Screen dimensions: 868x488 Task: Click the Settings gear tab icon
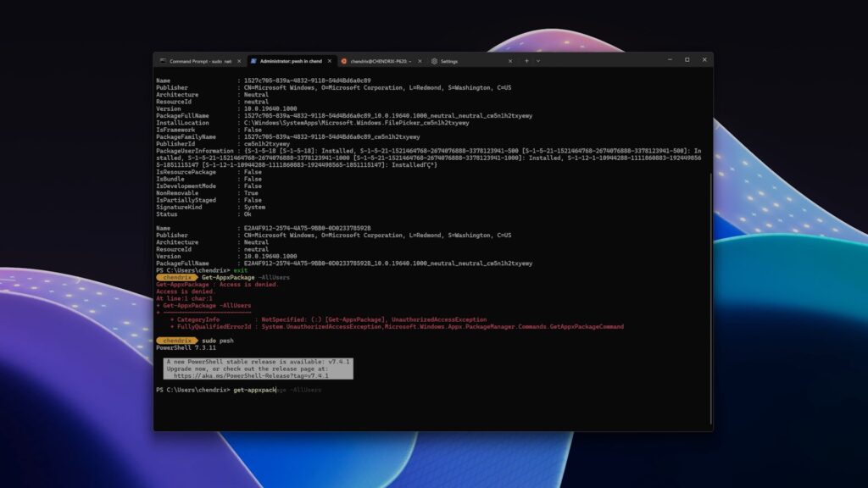tap(435, 61)
